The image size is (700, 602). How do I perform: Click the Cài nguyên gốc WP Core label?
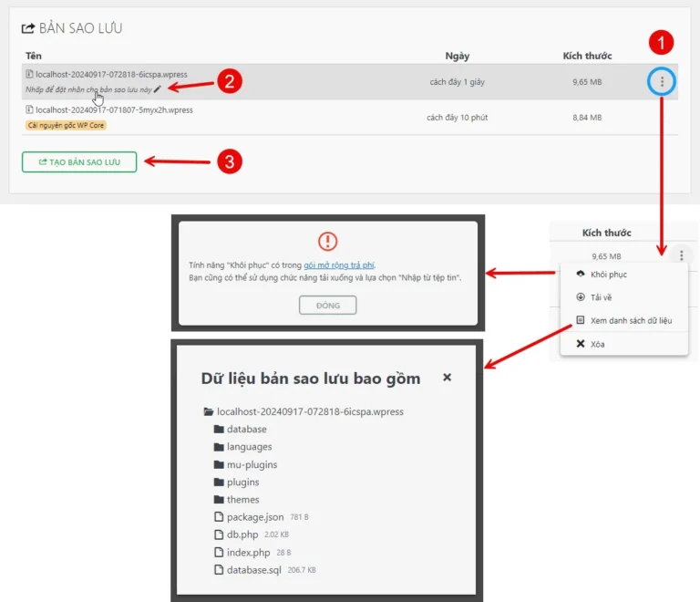click(66, 126)
